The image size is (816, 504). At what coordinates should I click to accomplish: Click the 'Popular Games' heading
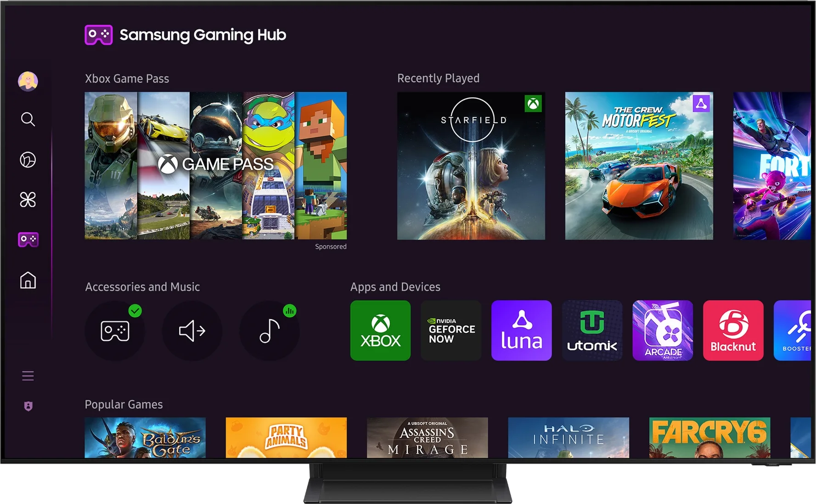click(x=124, y=404)
